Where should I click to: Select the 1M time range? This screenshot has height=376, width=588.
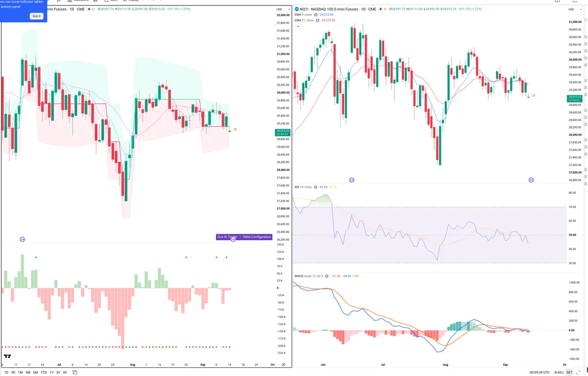click(x=20, y=372)
